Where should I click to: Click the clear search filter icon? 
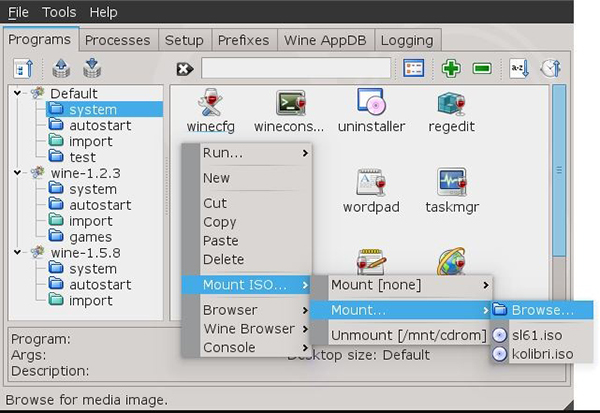[185, 69]
